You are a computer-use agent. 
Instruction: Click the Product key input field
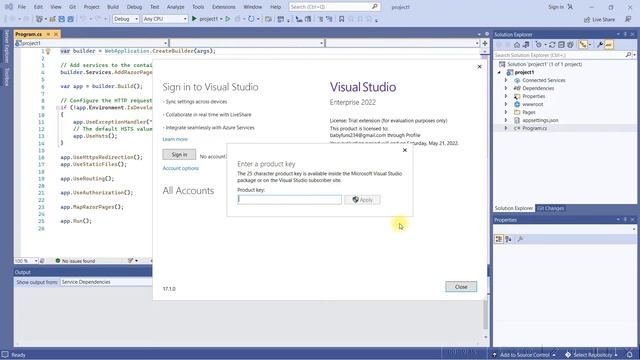tap(289, 200)
